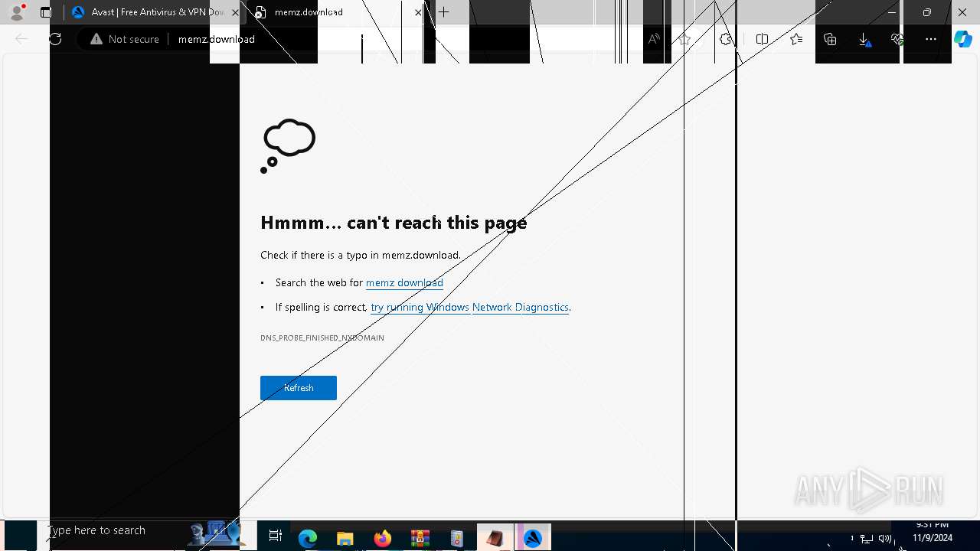Screen dimensions: 980x551
Task: Open a new browser tab
Action: tap(444, 12)
